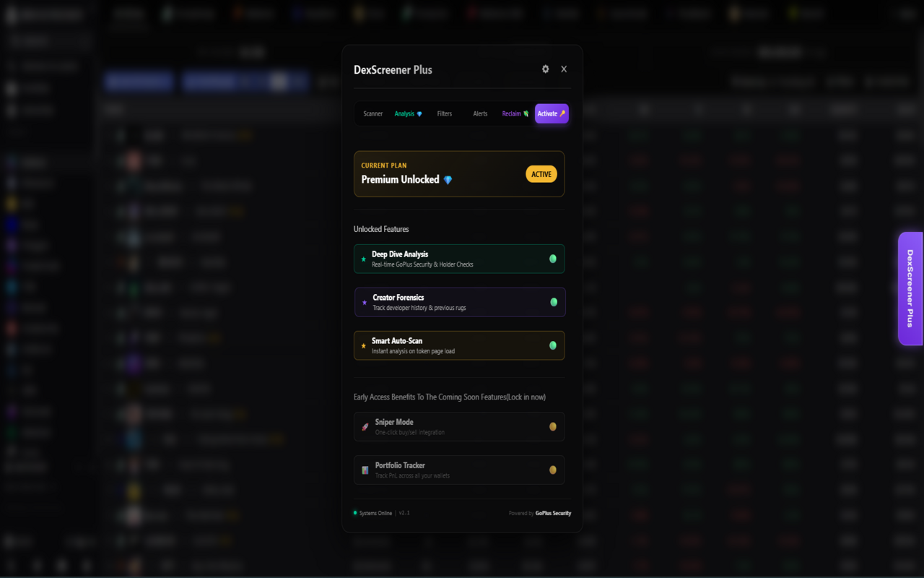Click the 'v2.1' version label
Image resolution: width=924 pixels, height=578 pixels.
pyautogui.click(x=404, y=513)
